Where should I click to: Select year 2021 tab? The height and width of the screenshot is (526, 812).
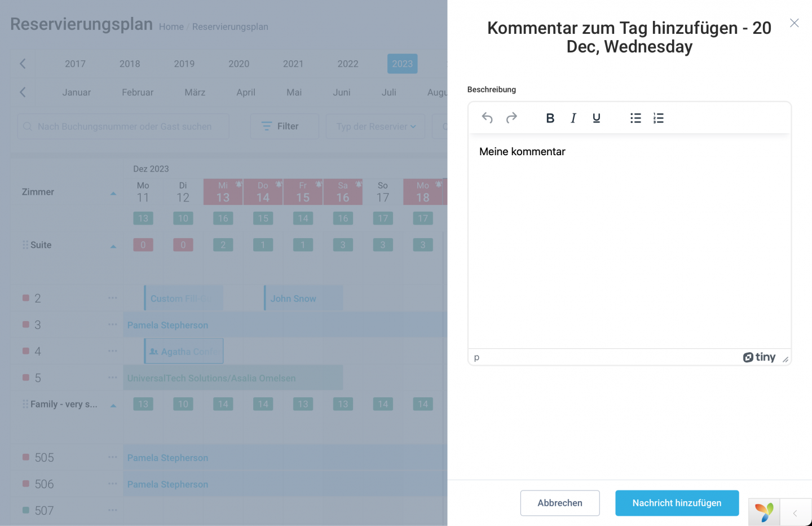293,64
